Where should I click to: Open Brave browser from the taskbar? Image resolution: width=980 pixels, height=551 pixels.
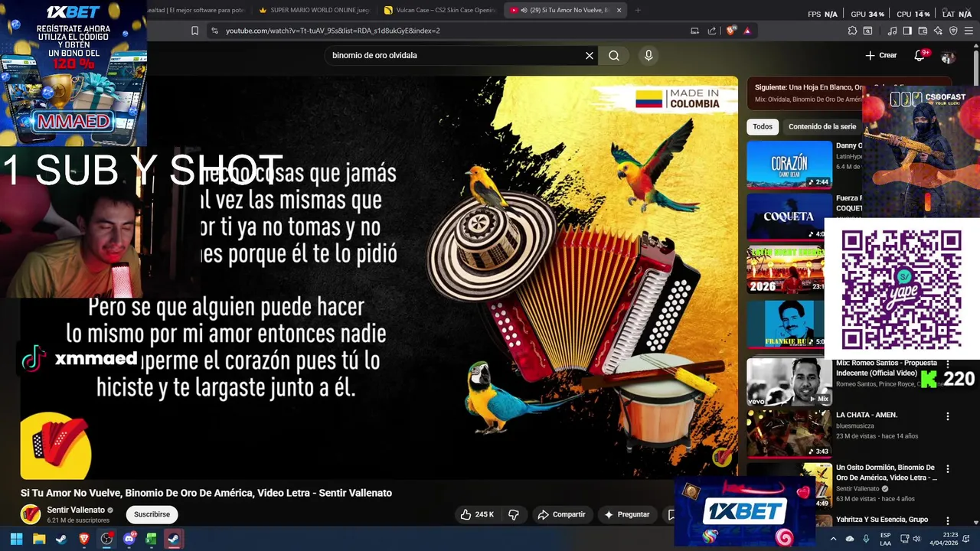click(x=84, y=539)
